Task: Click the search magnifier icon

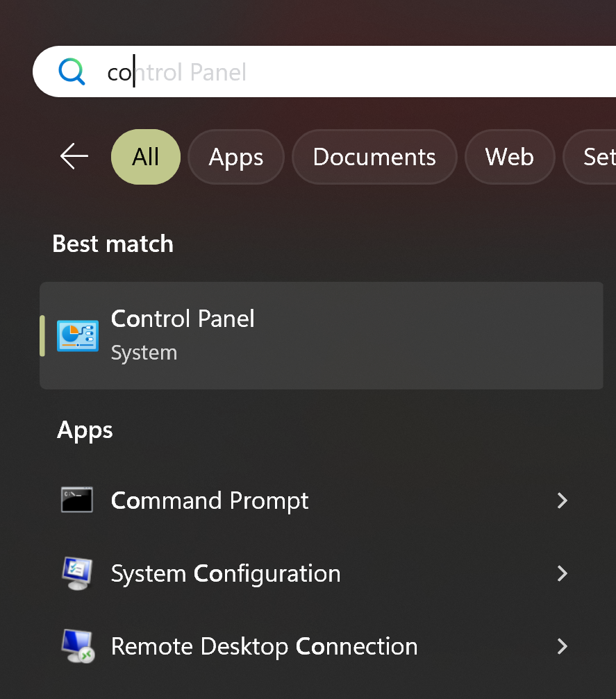Action: click(72, 72)
